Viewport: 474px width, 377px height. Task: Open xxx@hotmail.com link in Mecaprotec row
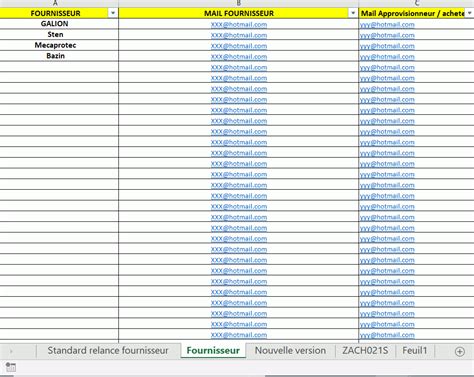click(239, 46)
